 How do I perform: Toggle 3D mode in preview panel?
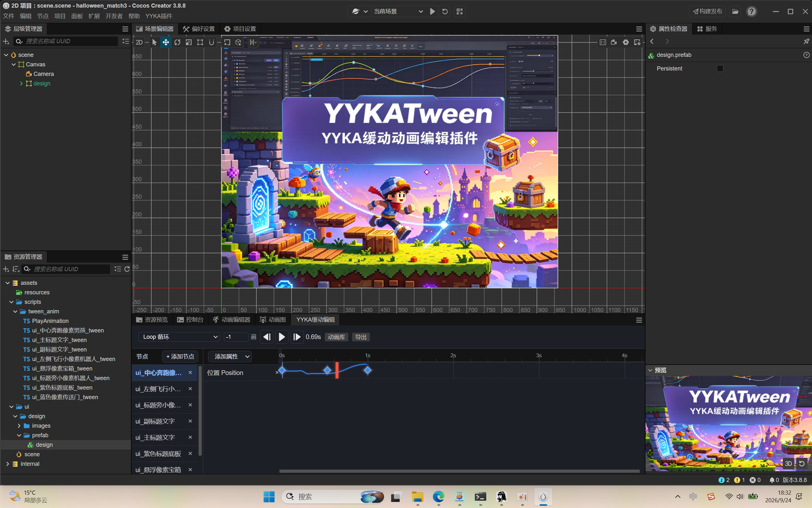(788, 464)
